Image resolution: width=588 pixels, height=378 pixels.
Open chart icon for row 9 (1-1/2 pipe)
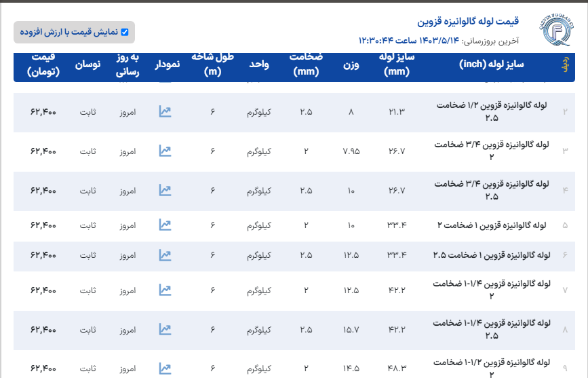pyautogui.click(x=165, y=368)
